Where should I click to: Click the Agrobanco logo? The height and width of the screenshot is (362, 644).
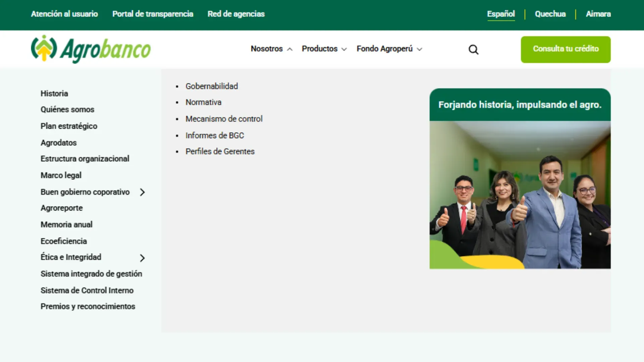pos(91,49)
